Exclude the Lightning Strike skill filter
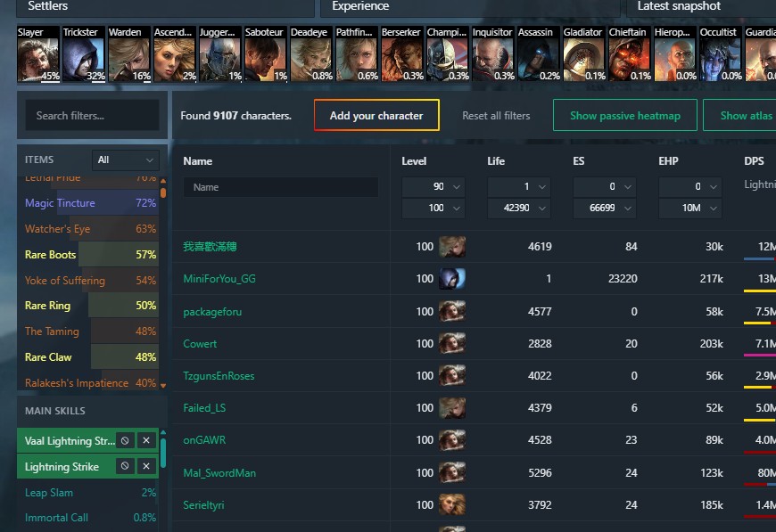Viewport: 776px width, 532px height. pos(125,466)
